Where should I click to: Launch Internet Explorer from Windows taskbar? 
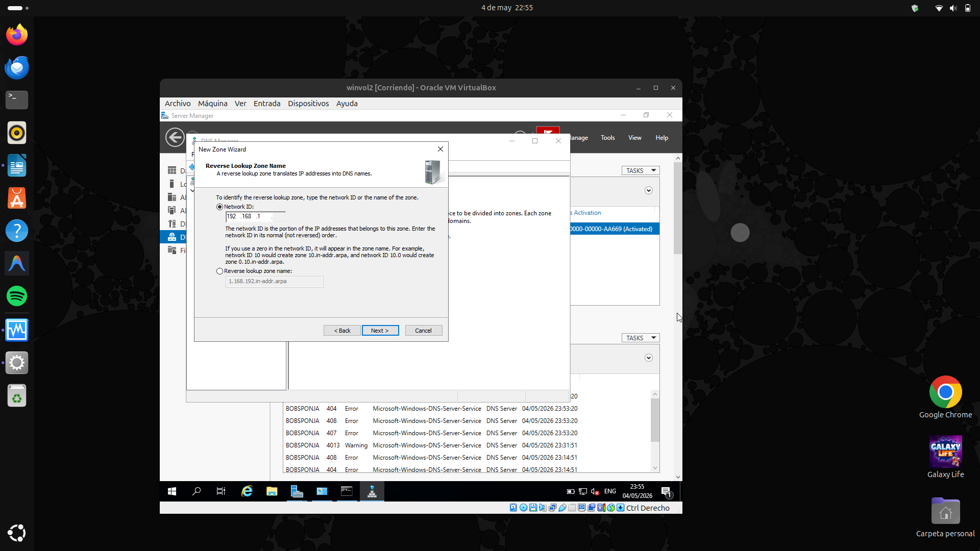click(247, 491)
